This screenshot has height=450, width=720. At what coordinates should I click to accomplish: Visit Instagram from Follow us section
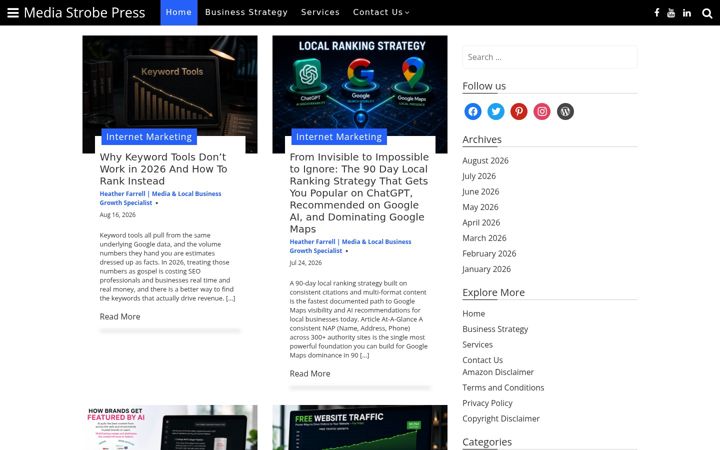542,111
